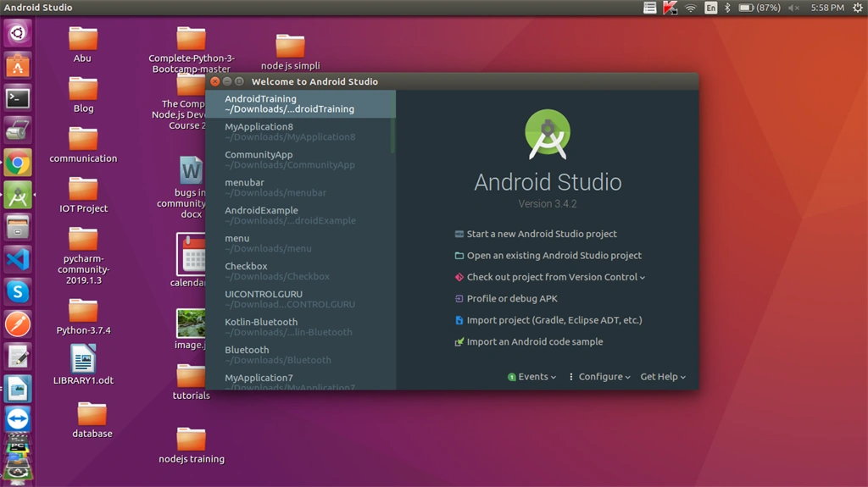Open Bluetooth indicator in top panel
868x487 pixels.
[727, 8]
